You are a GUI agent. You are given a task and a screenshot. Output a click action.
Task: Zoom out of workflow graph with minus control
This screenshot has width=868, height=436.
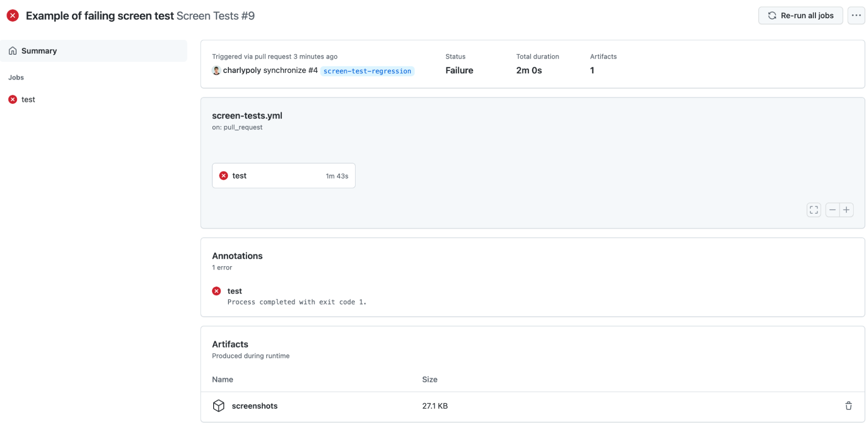(832, 210)
